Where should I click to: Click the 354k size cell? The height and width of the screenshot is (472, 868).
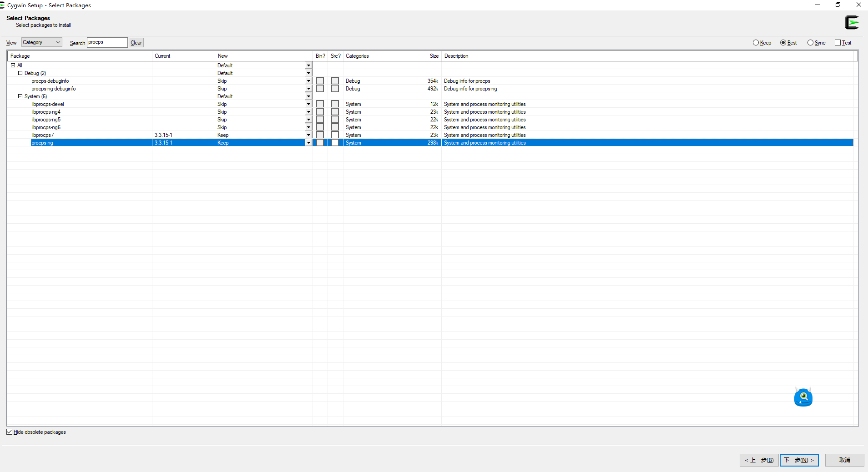[x=433, y=81]
